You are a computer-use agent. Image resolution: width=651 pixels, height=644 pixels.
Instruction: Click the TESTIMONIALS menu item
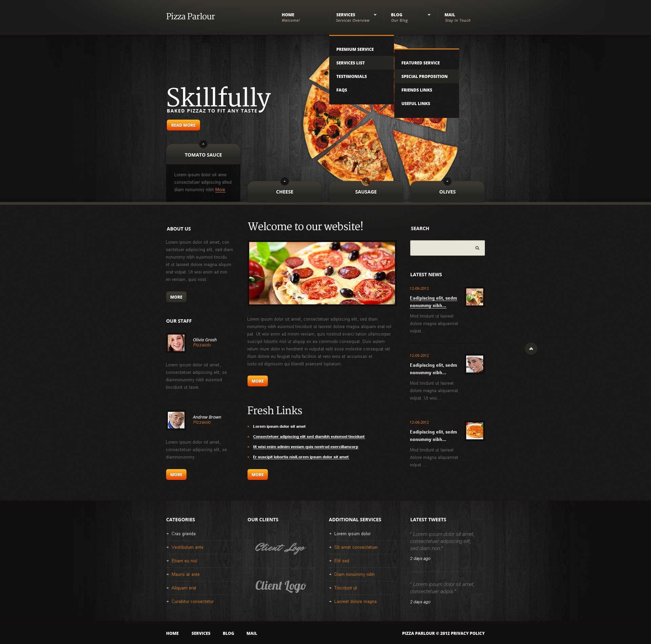tap(352, 76)
